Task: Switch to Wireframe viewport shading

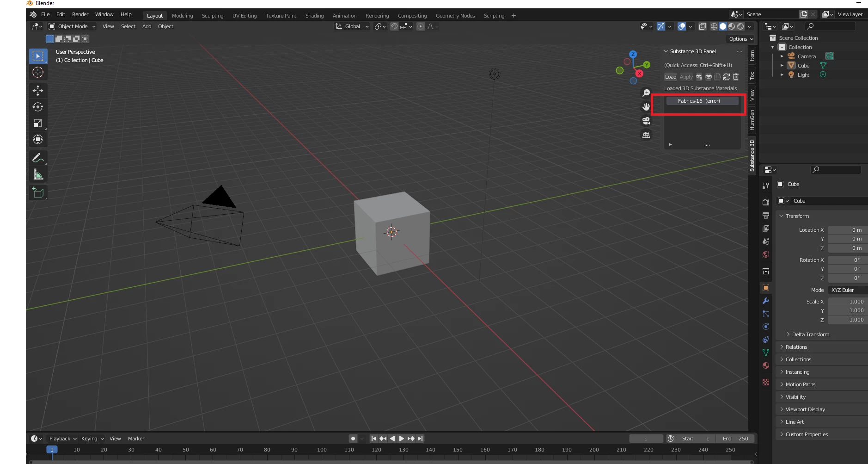Action: [714, 26]
